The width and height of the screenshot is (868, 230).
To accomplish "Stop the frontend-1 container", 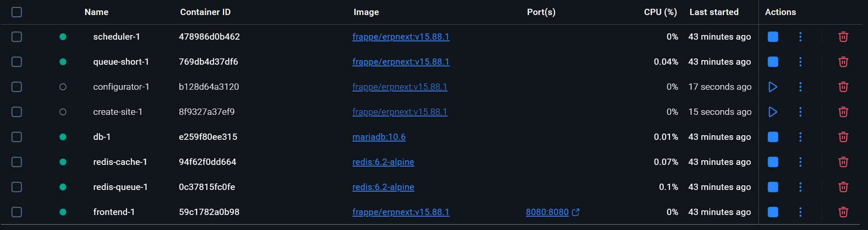I will [x=773, y=212].
